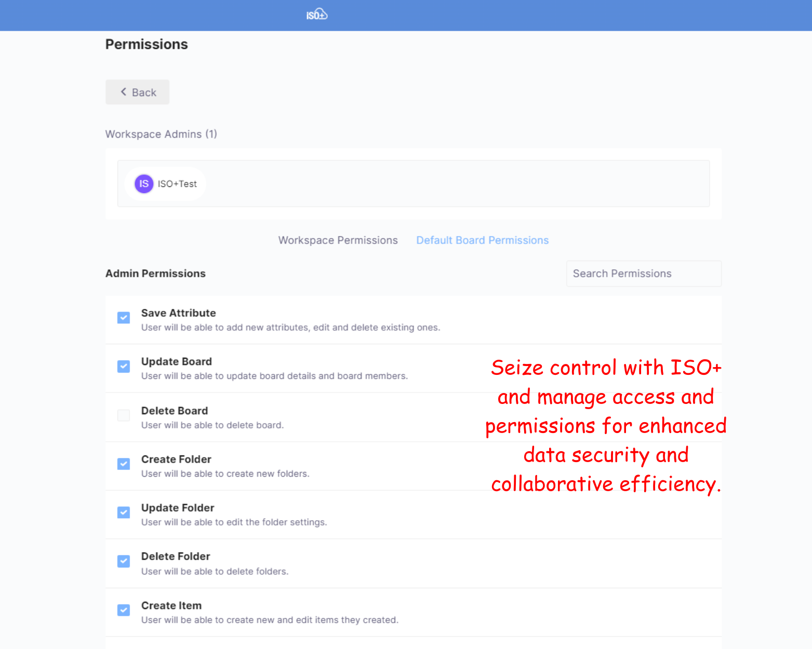Image resolution: width=812 pixels, height=649 pixels.
Task: Click the Delete Board permission title
Action: click(175, 411)
